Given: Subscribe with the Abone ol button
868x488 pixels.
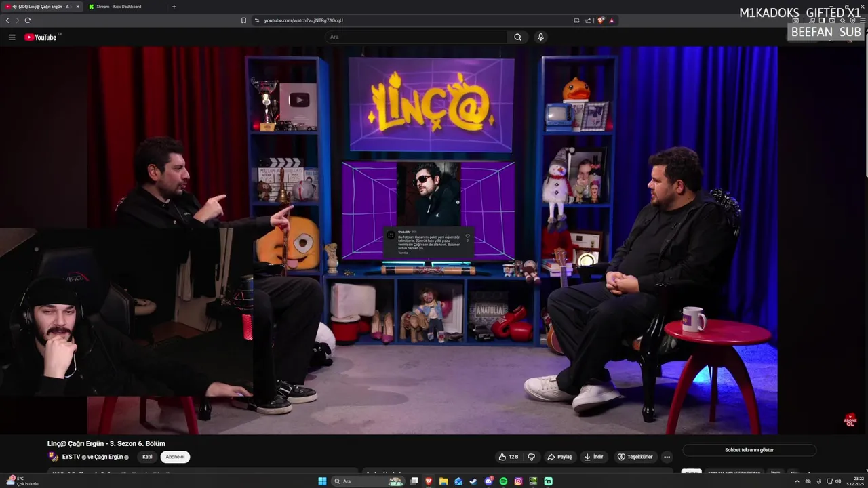Looking at the screenshot, I should tap(175, 457).
